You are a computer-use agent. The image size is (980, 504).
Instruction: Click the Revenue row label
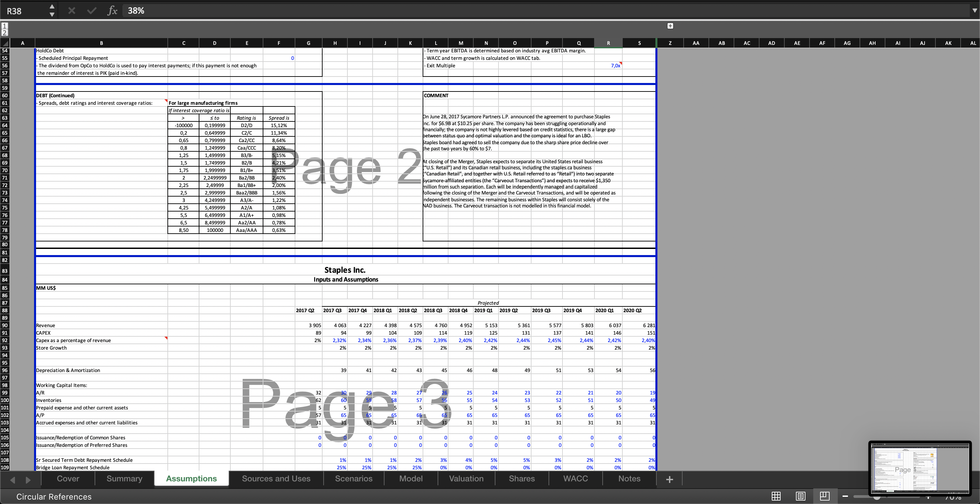(x=46, y=325)
